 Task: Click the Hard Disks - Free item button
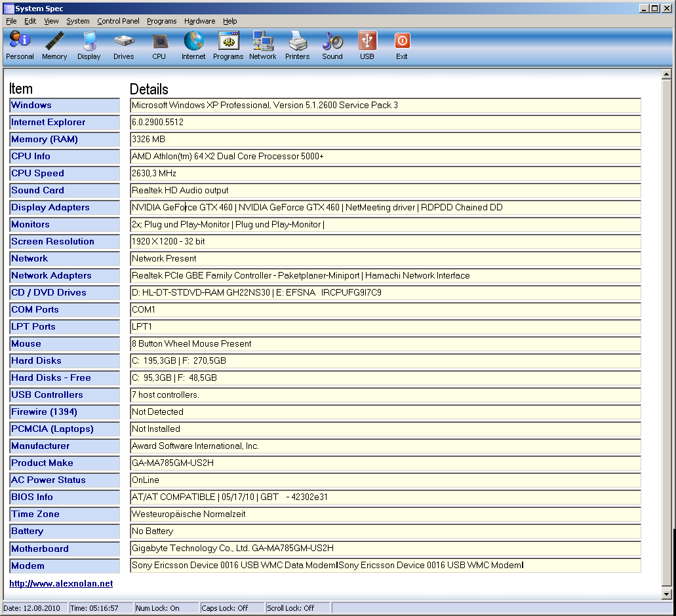(x=65, y=377)
